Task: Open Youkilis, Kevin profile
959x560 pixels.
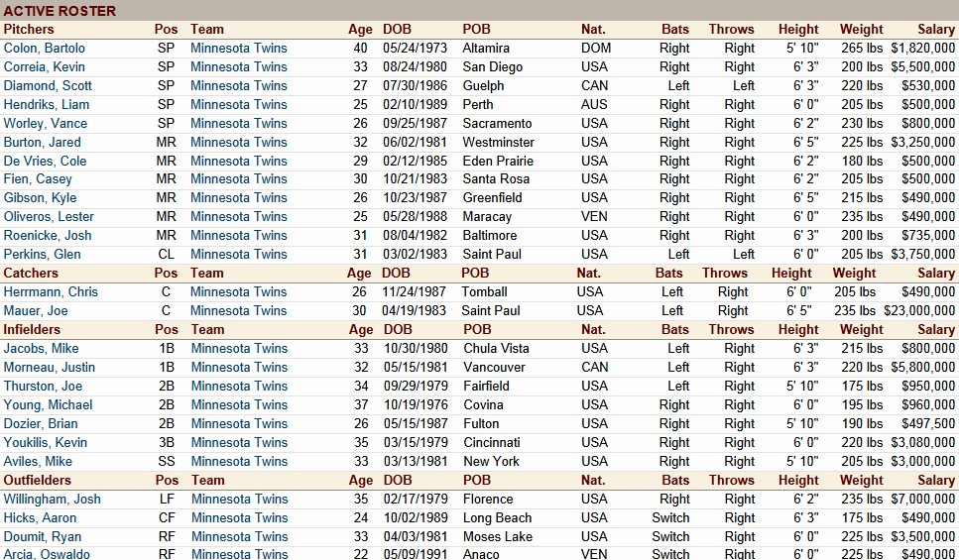Action: [x=46, y=443]
